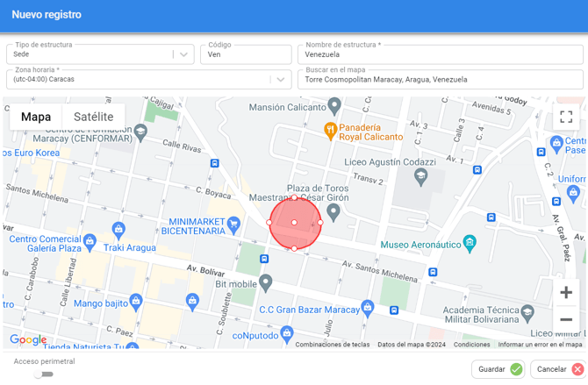This screenshot has width=588, height=385.
Task: Toggle fullscreen map view
Action: pyautogui.click(x=566, y=117)
